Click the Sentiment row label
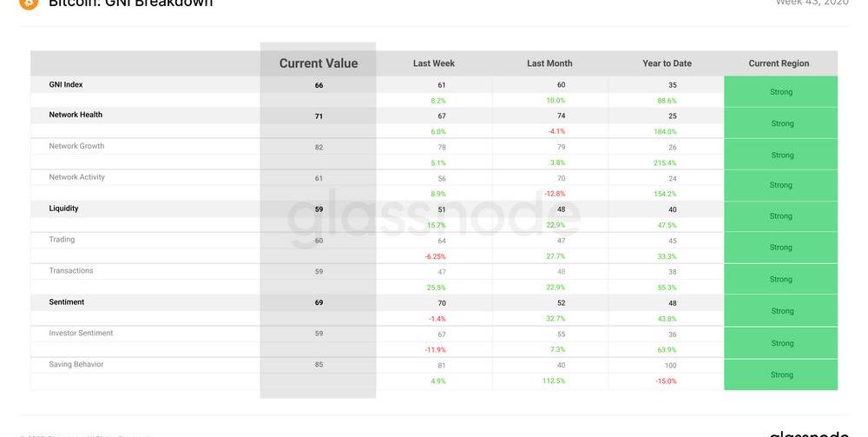868x437 pixels. (x=67, y=302)
